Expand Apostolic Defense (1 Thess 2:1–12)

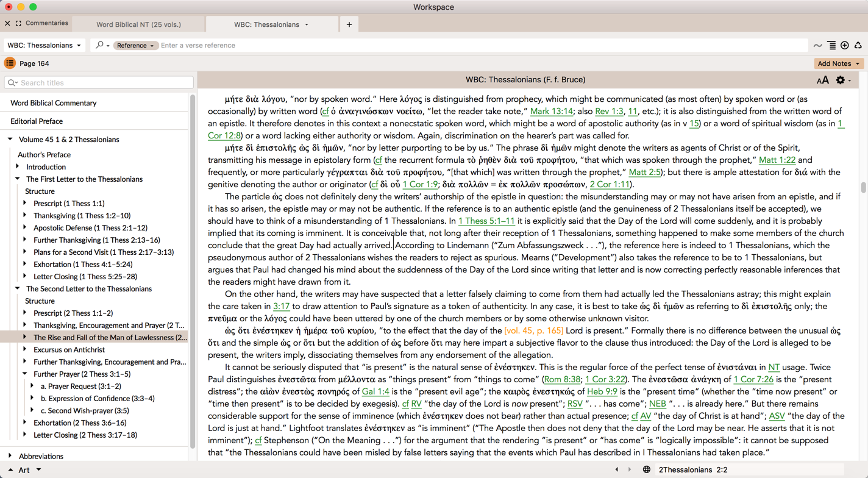pyautogui.click(x=25, y=227)
